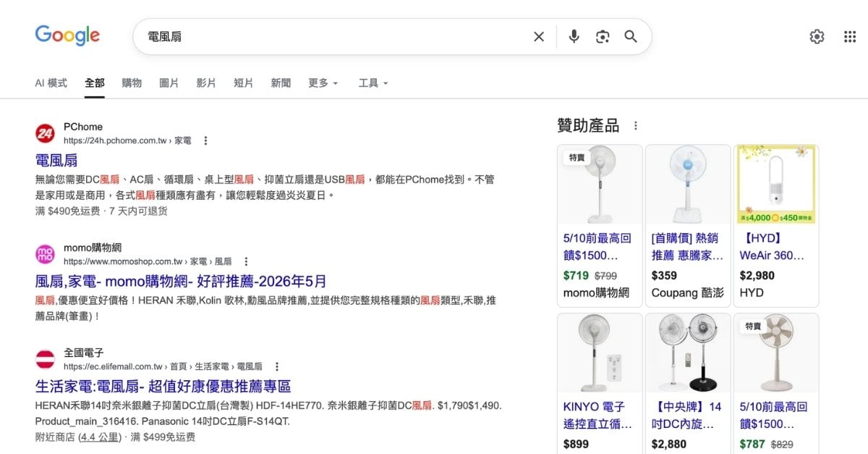Switch to the 新聞 tab
This screenshot has height=454, width=868.
281,83
